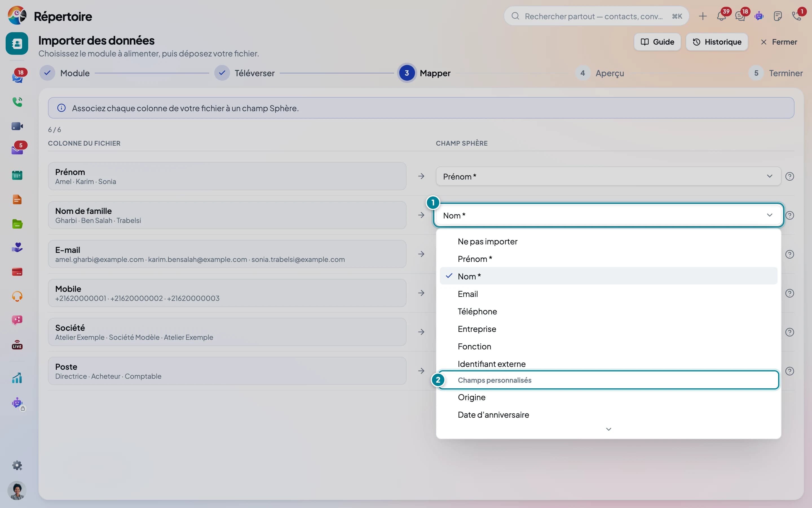Open the orange document icon in sidebar
Screen dimensions: 812x508
17,200
